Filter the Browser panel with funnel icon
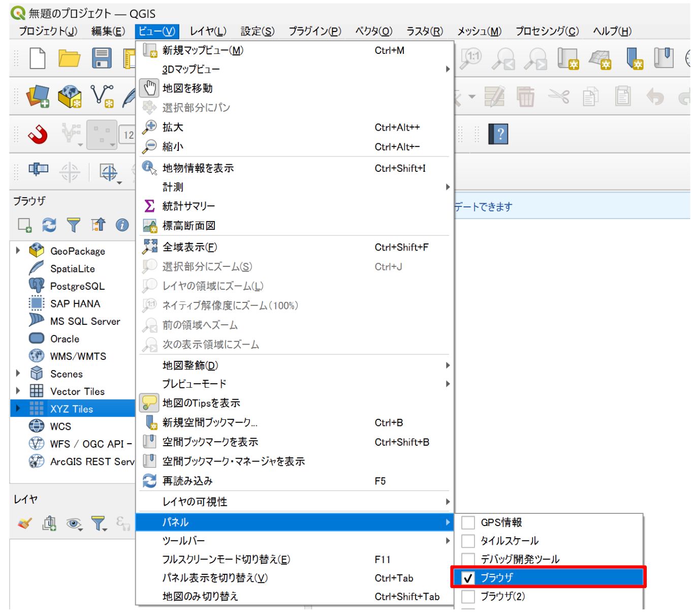Image resolution: width=694 pixels, height=616 pixels. tap(74, 225)
